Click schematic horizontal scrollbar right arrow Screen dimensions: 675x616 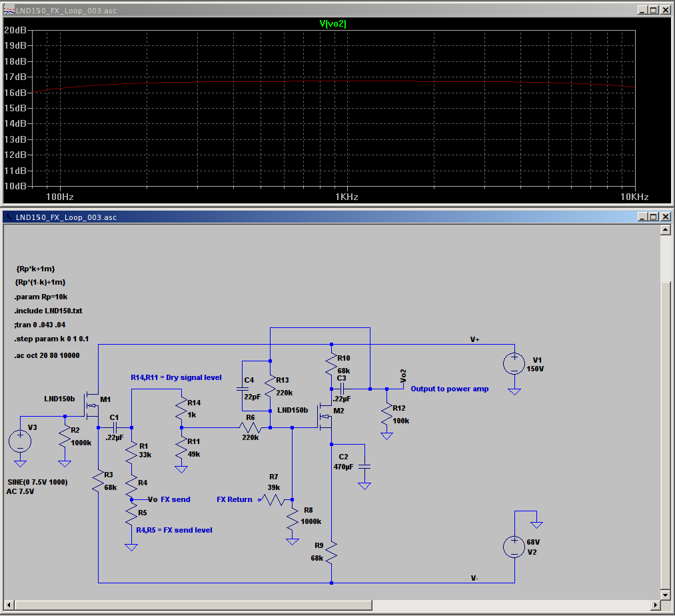(655, 605)
